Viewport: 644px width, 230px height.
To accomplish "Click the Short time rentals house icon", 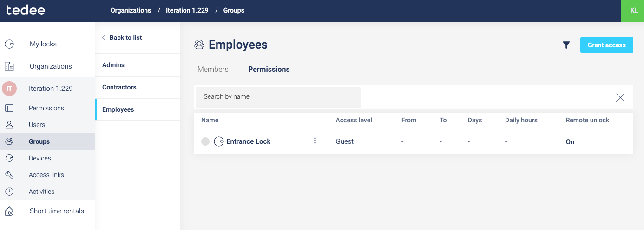I will click(9, 211).
